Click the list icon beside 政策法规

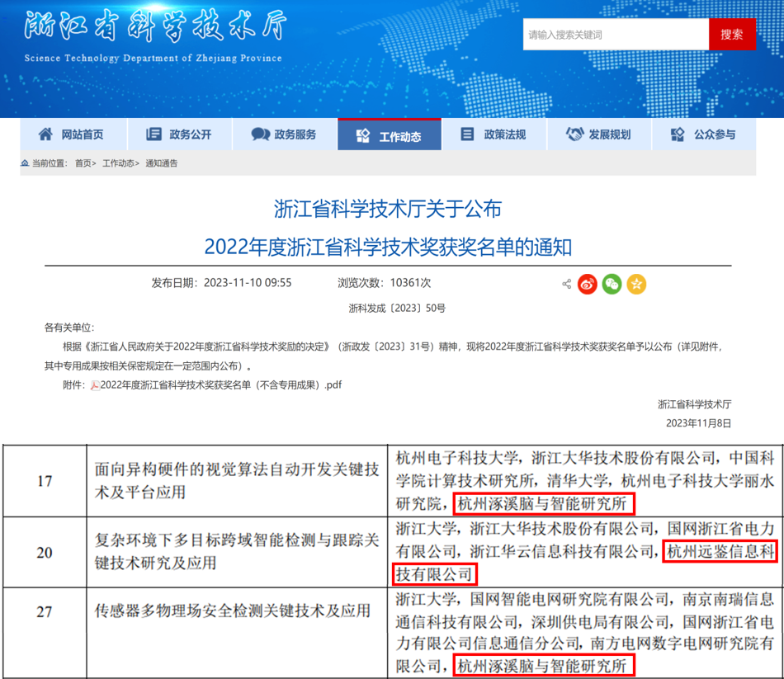(467, 134)
